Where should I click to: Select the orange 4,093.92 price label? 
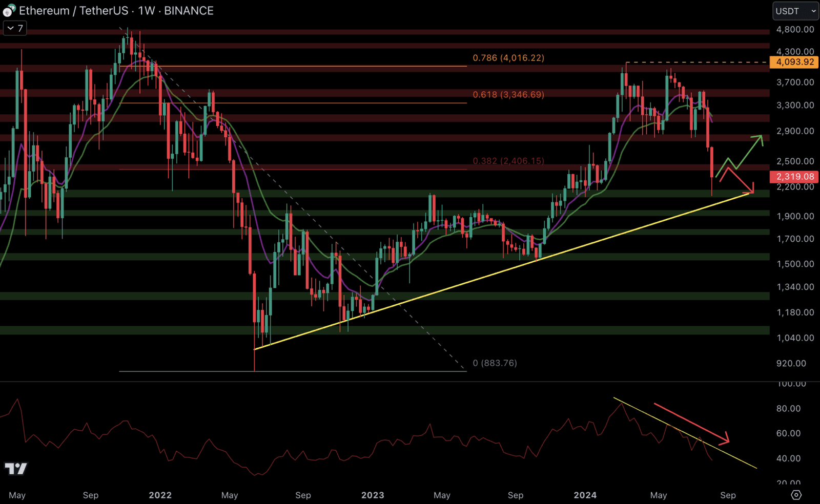795,62
